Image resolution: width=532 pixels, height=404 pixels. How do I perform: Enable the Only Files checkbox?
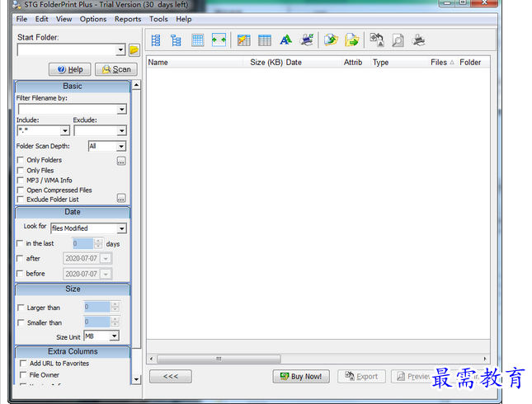[x=21, y=171]
